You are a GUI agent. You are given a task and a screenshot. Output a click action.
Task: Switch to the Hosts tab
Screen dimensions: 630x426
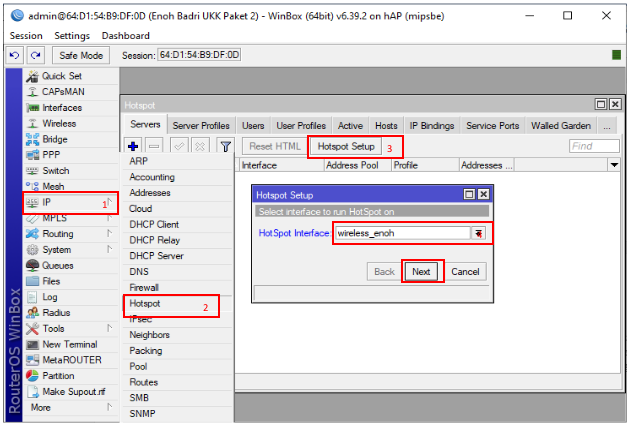386,126
